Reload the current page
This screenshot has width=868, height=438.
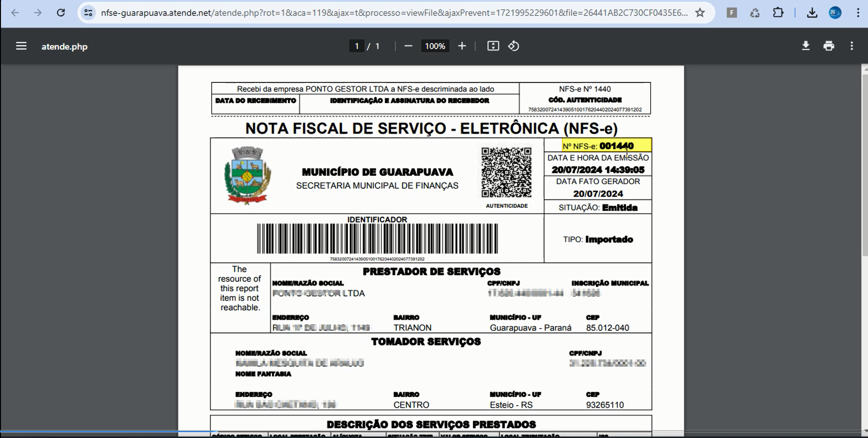click(61, 13)
